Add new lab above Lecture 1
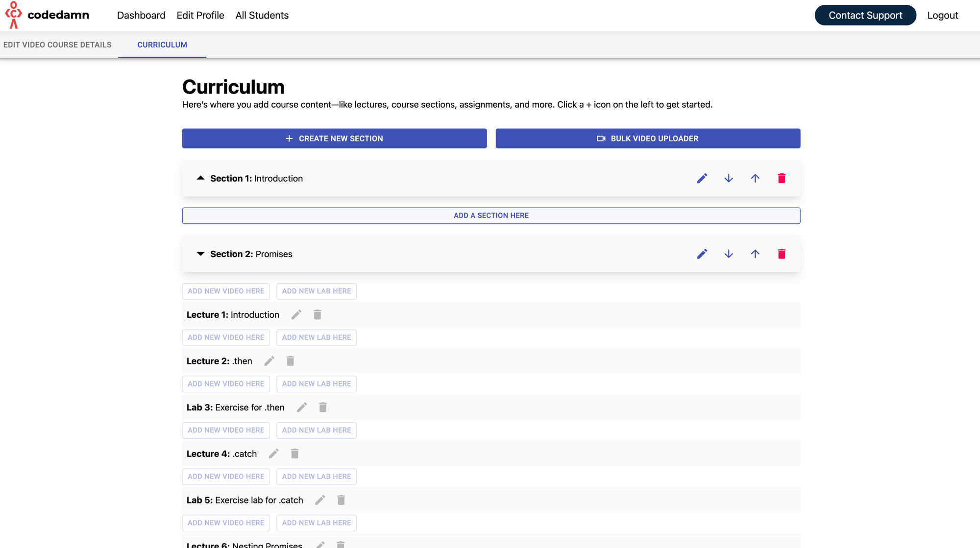 pyautogui.click(x=317, y=291)
